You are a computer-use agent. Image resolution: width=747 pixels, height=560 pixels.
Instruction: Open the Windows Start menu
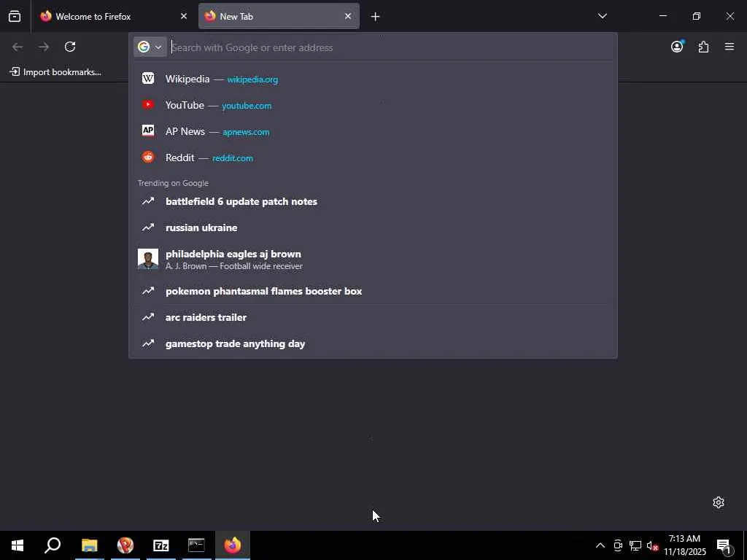18,545
